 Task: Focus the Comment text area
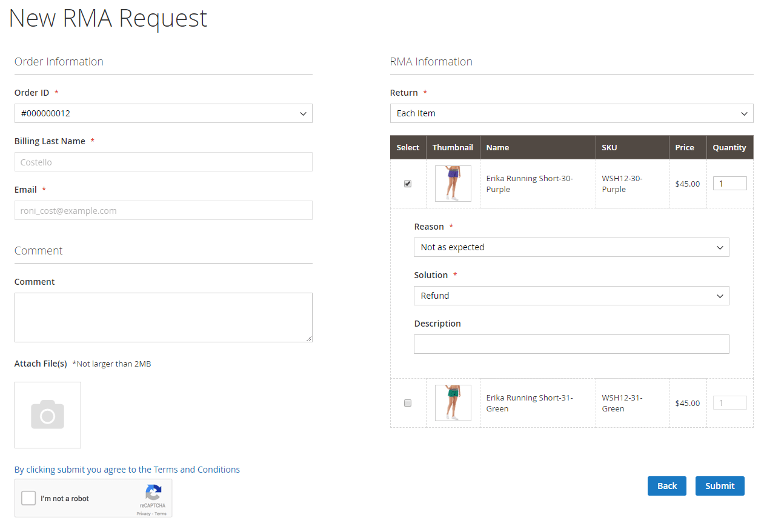point(163,318)
